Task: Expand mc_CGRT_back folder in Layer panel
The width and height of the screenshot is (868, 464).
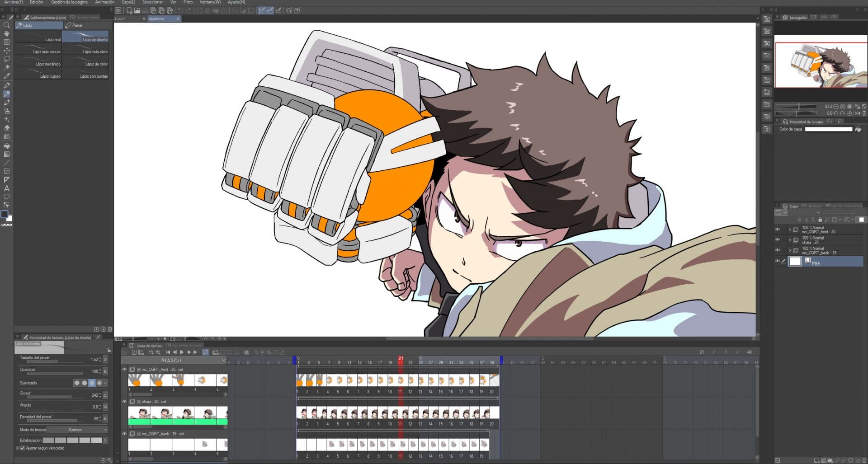Action: click(790, 250)
